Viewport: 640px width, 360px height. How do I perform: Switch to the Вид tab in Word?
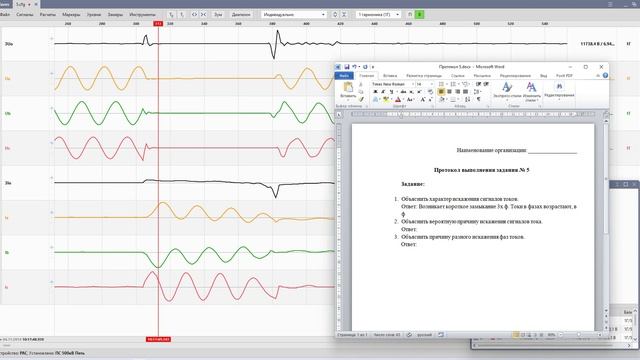pyautogui.click(x=544, y=76)
